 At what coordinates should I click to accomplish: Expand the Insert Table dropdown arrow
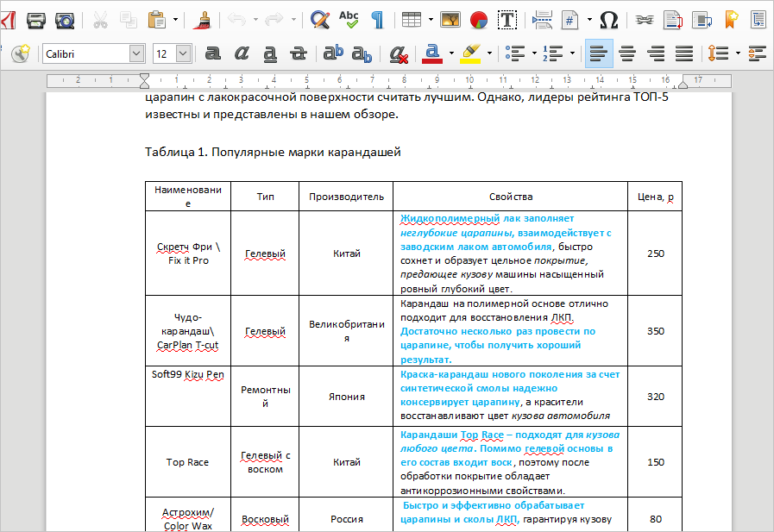point(431,19)
